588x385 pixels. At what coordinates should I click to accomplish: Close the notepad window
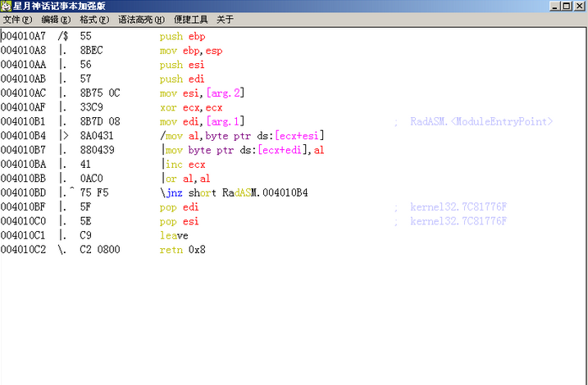579,6
